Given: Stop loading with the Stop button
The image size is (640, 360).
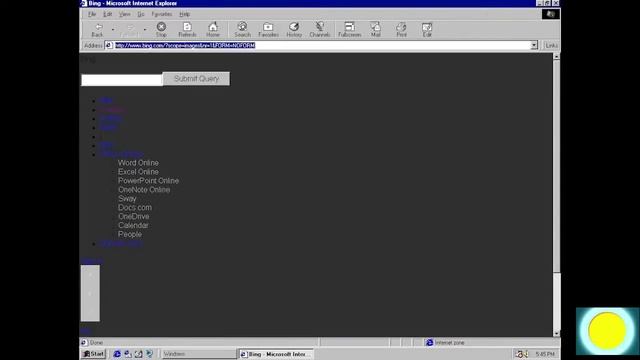Looking at the screenshot, I should (x=161, y=30).
